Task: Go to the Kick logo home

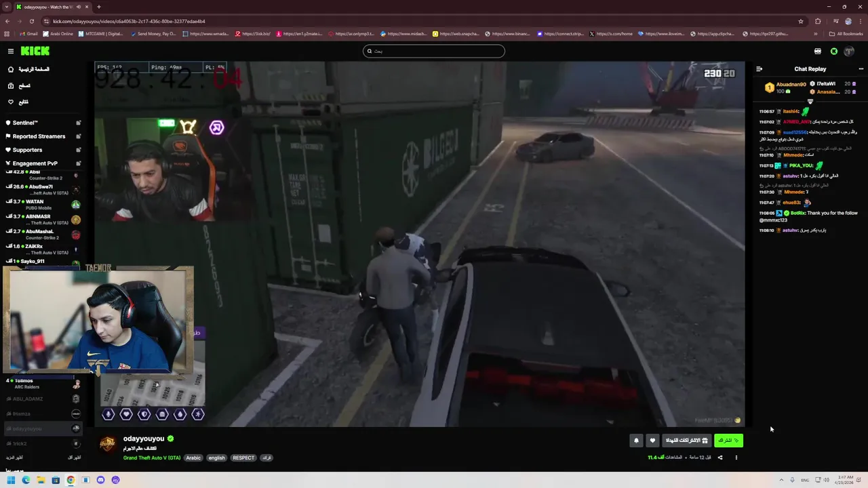Action: click(x=35, y=51)
